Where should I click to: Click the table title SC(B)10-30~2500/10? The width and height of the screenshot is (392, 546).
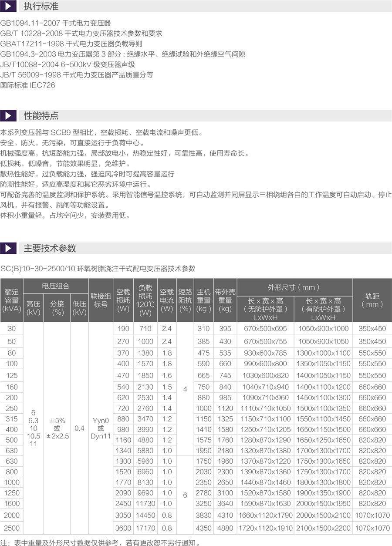[x=98, y=269]
